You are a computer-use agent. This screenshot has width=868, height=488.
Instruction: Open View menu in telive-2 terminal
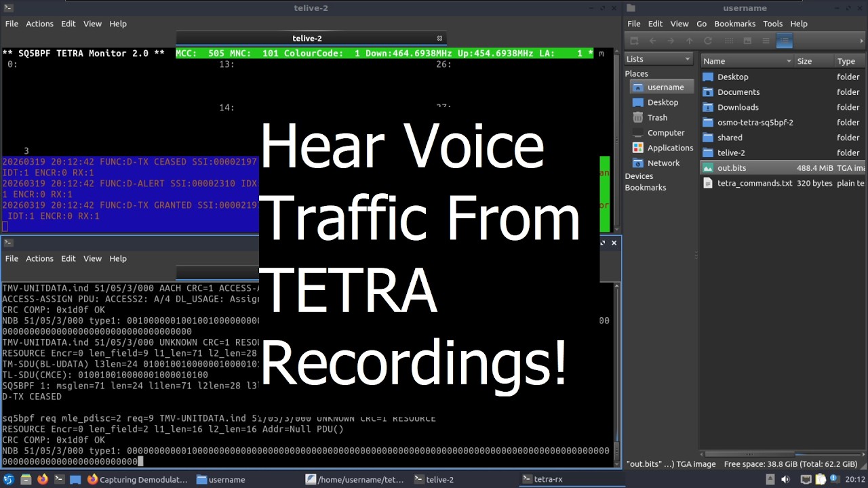point(92,24)
